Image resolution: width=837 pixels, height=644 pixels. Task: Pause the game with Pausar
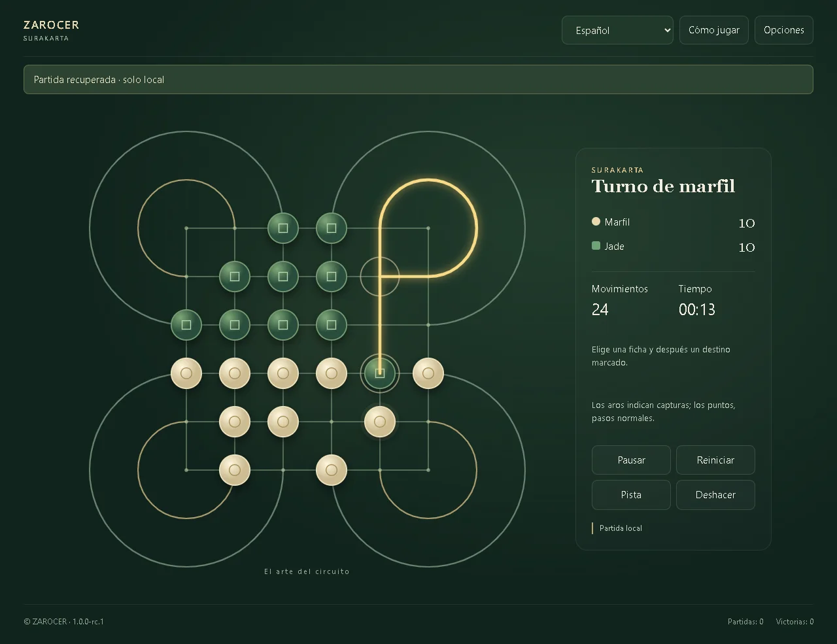pyautogui.click(x=631, y=460)
